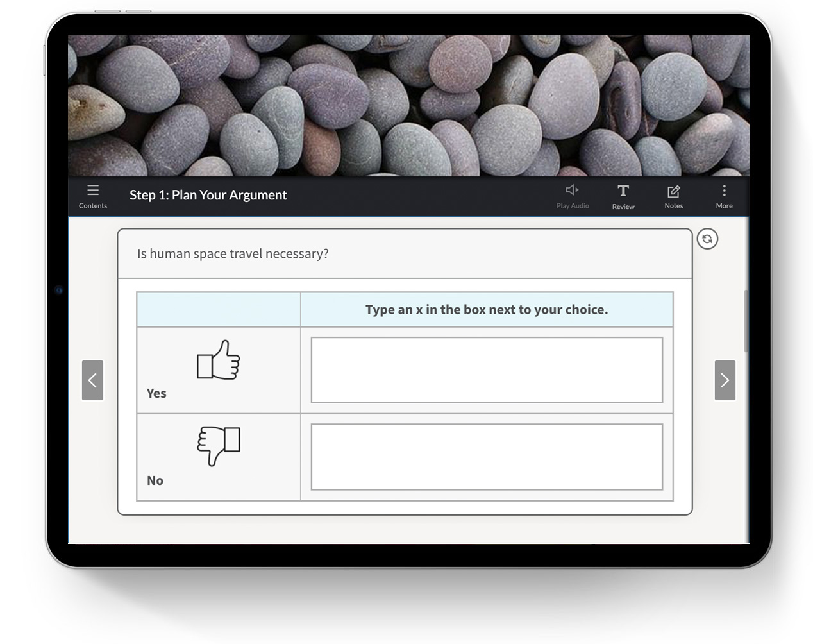Click the 'Step 1: Plan Your Argument' title
813x644 pixels.
click(208, 195)
